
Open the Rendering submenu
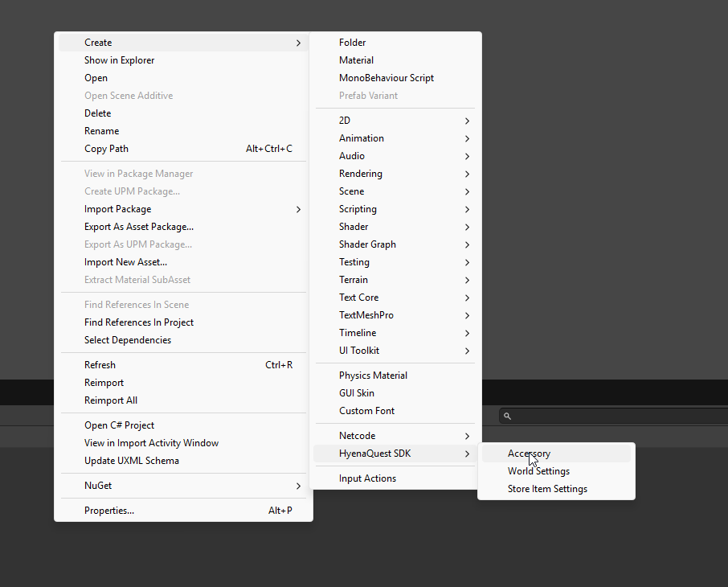pos(395,174)
